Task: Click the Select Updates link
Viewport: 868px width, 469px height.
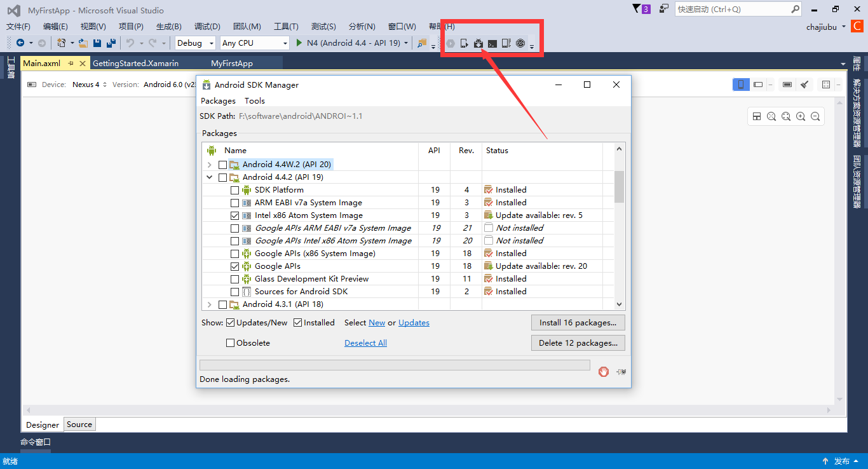Action: tap(414, 323)
